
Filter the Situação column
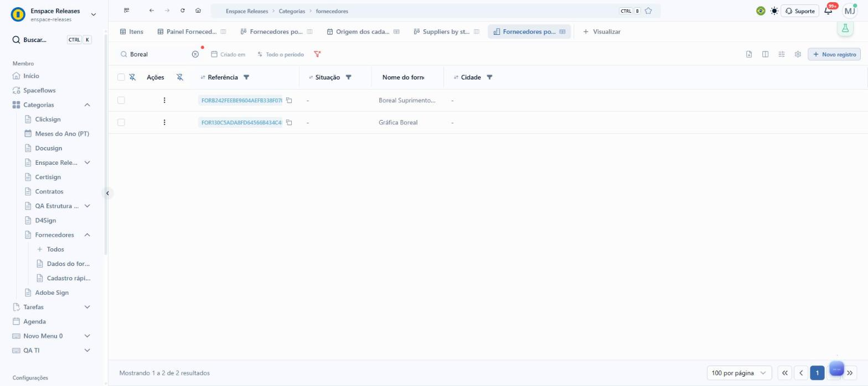pyautogui.click(x=348, y=77)
